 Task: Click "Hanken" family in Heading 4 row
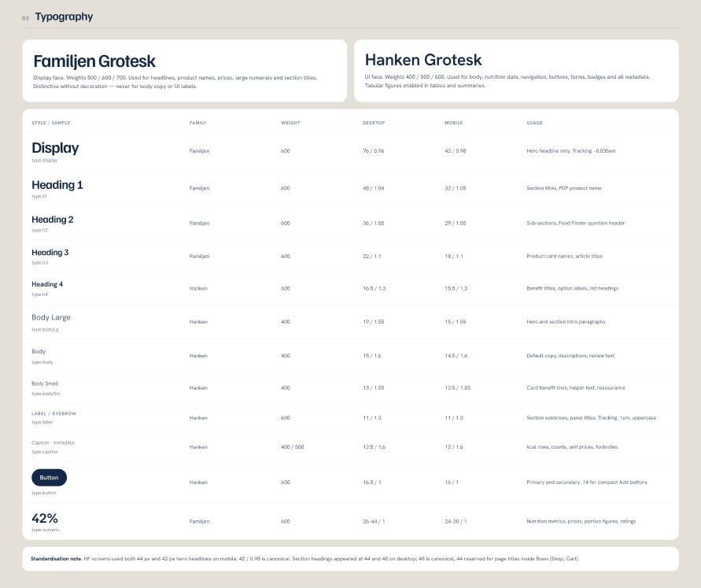[x=198, y=288]
